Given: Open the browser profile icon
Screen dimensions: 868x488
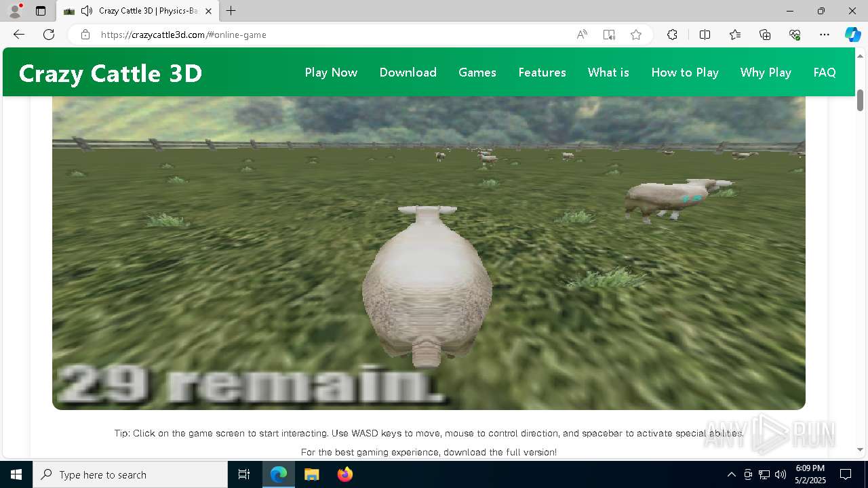Looking at the screenshot, I should point(15,11).
